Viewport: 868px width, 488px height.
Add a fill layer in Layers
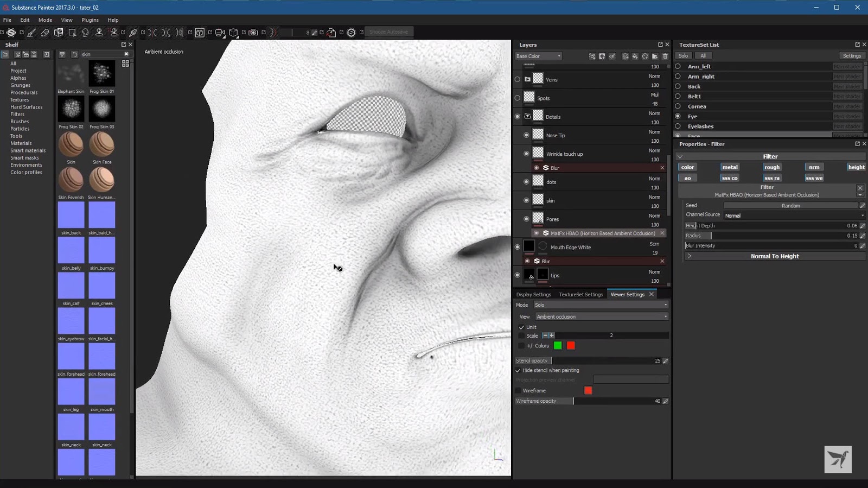tap(635, 56)
